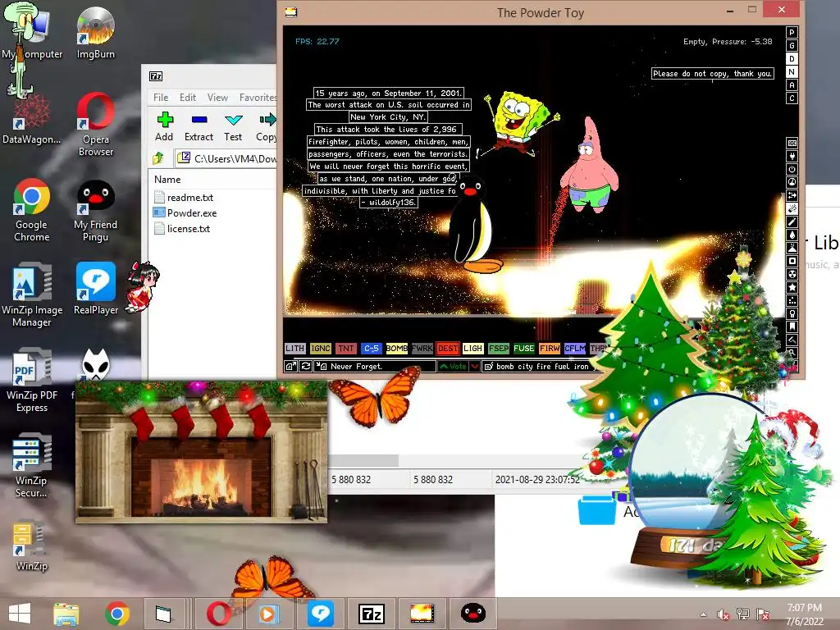The width and height of the screenshot is (840, 630).
Task: Open the Game of Life dots icon
Action: point(792,300)
